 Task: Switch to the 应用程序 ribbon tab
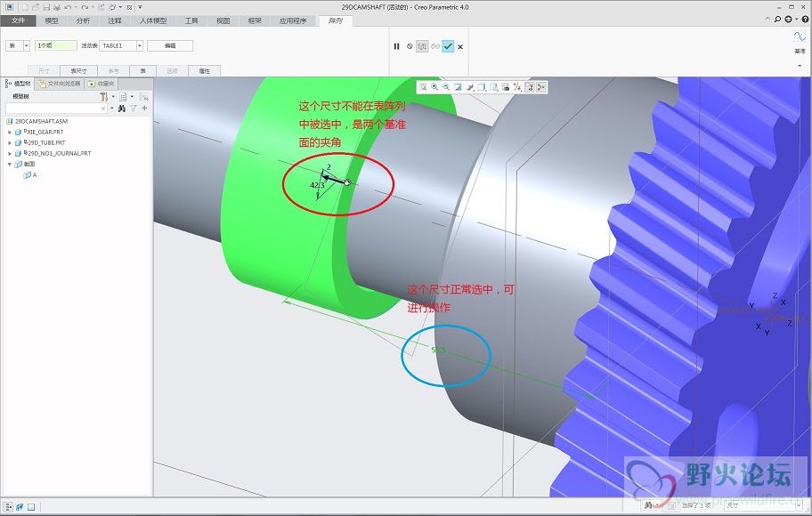coord(293,20)
